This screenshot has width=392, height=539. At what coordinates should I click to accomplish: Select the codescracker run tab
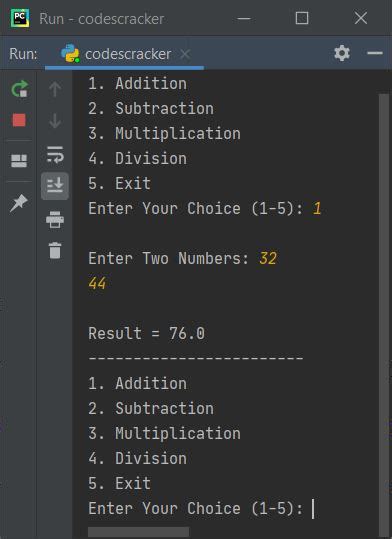[117, 54]
